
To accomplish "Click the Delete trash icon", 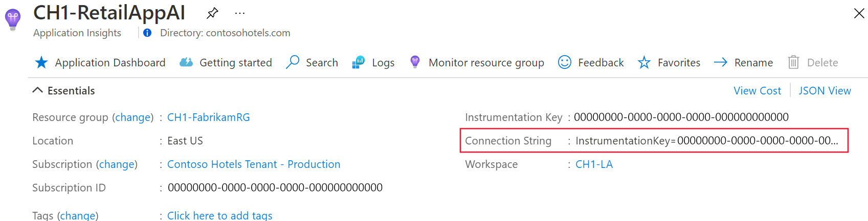I will tap(793, 62).
